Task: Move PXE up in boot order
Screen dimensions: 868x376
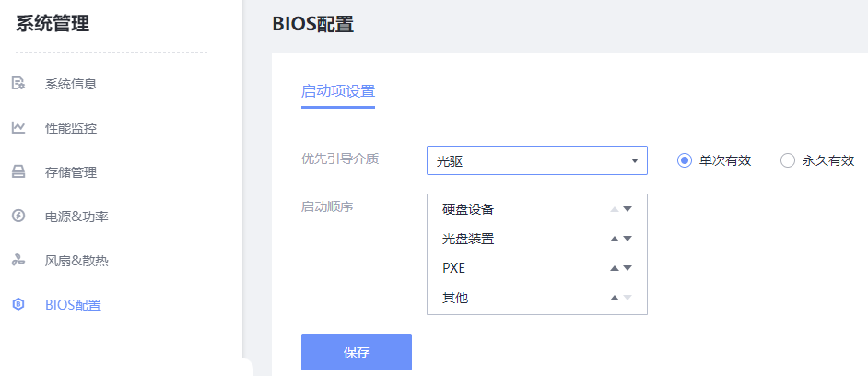Action: tap(615, 268)
